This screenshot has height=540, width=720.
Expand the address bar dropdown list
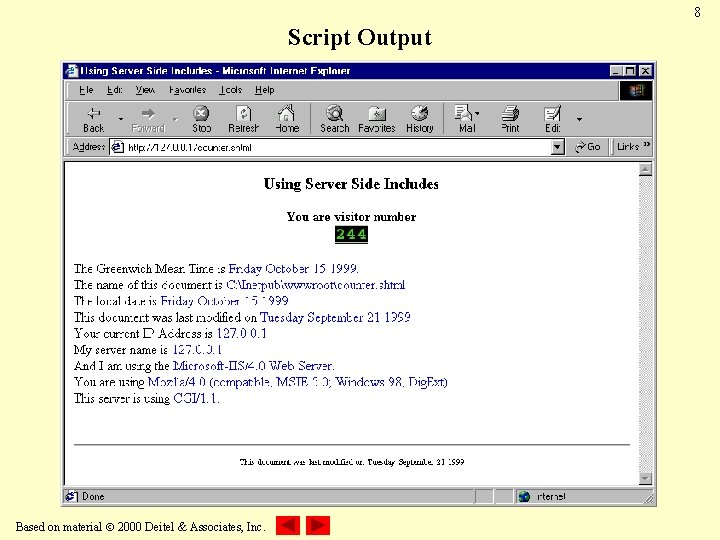tap(557, 147)
